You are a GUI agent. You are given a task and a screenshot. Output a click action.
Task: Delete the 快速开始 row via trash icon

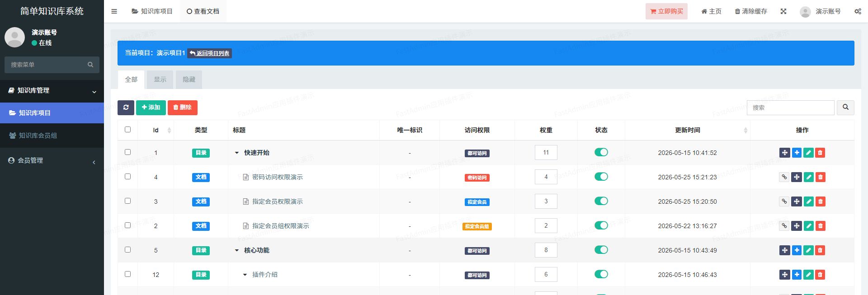coord(820,153)
